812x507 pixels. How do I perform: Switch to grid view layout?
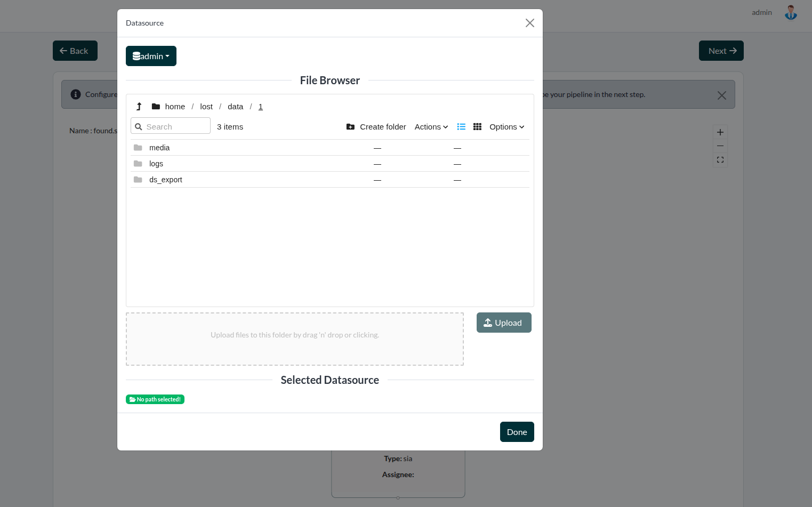tap(477, 127)
